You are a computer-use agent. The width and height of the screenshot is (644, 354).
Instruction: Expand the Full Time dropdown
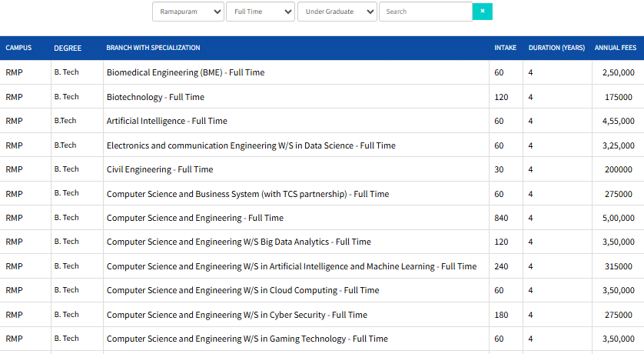(x=261, y=12)
